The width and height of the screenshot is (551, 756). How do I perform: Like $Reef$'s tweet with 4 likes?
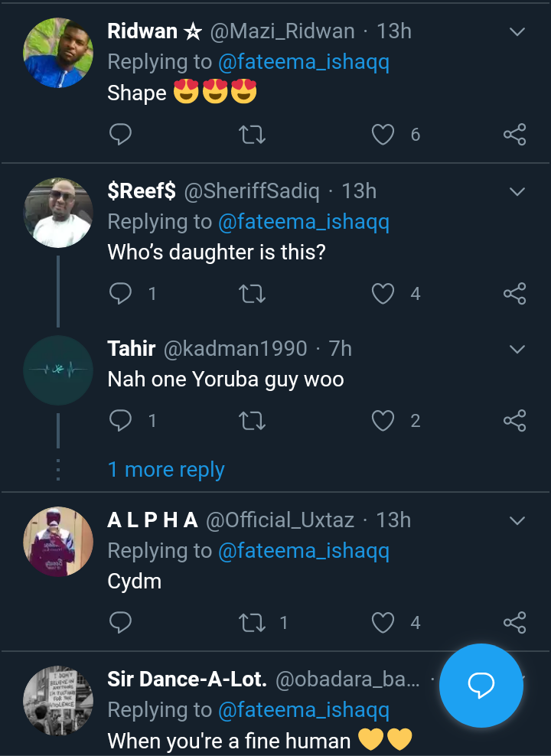pos(383,294)
